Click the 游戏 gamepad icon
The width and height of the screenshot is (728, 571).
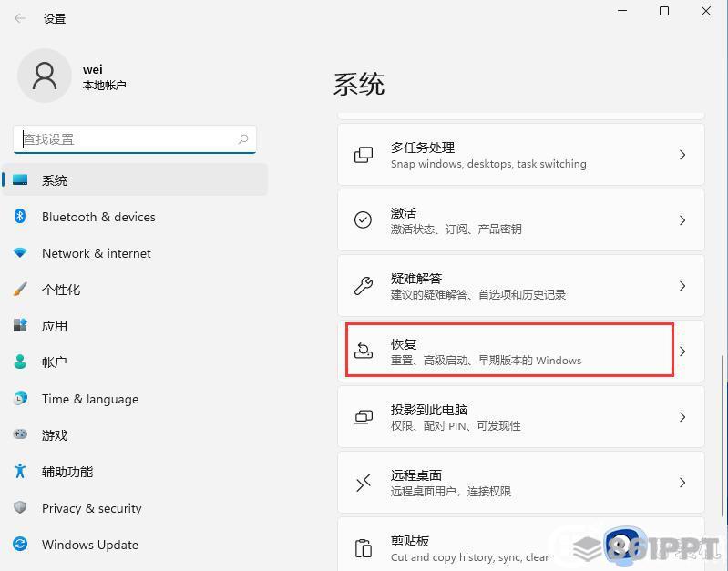point(20,434)
